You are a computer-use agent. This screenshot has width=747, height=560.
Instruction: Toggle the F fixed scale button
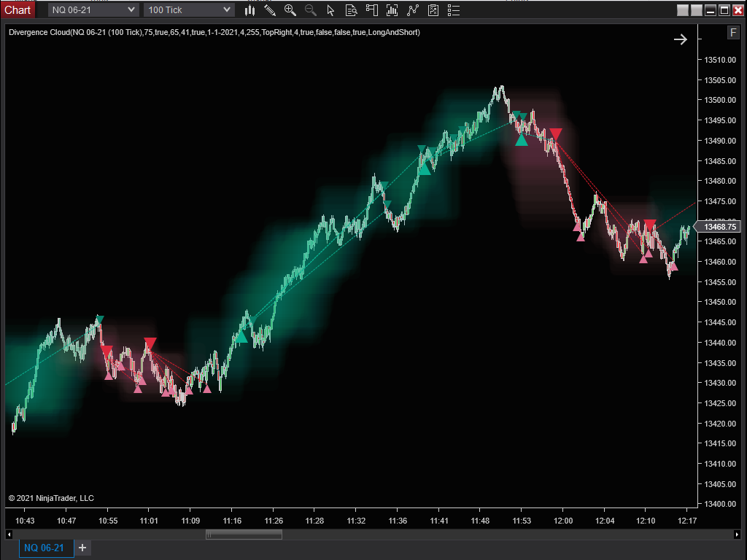pos(732,33)
